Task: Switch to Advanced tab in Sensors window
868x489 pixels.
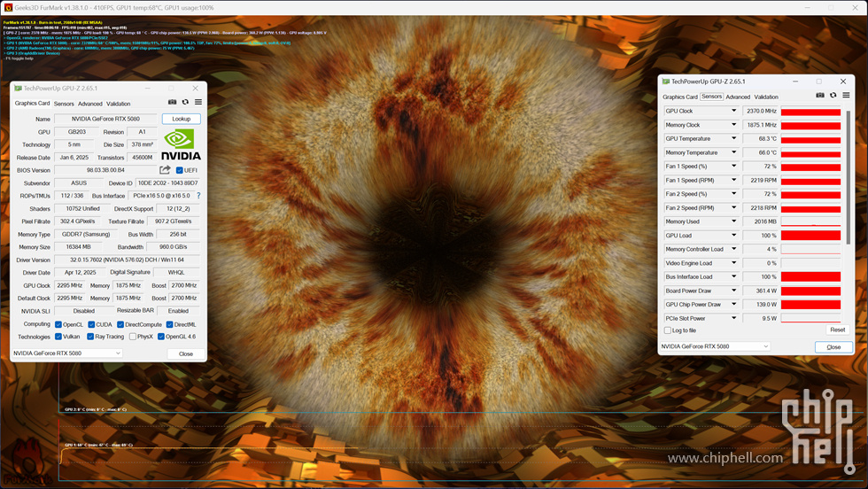Action: (x=738, y=97)
